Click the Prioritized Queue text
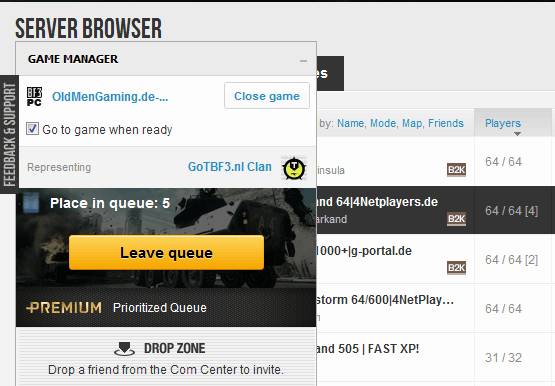Image resolution: width=555 pixels, height=386 pixels. (160, 307)
